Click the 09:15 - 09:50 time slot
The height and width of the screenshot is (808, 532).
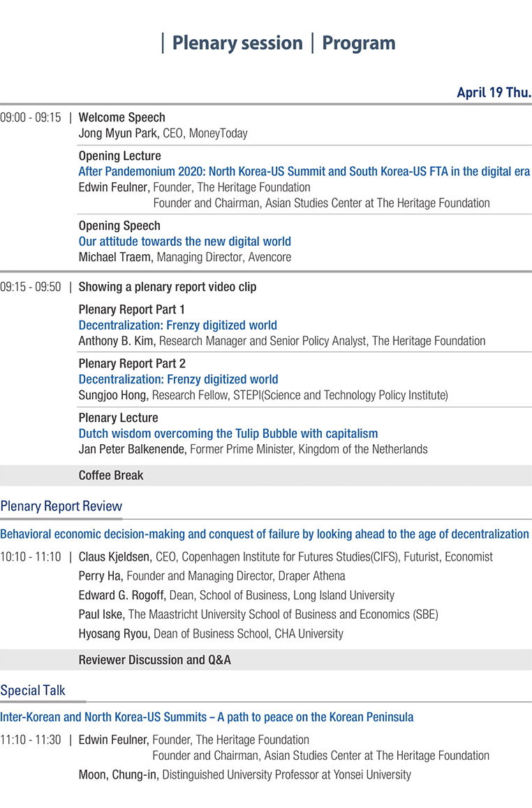(x=31, y=287)
